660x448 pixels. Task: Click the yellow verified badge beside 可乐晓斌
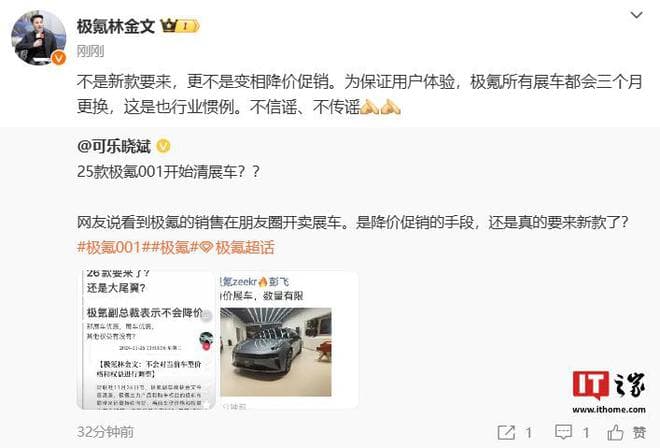coord(163,146)
